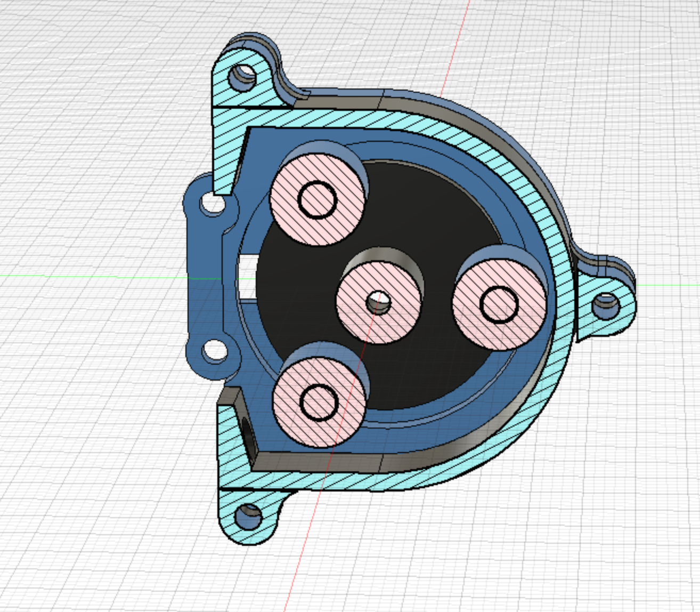Select the mounting hole in bottom cyan ear

248,517
